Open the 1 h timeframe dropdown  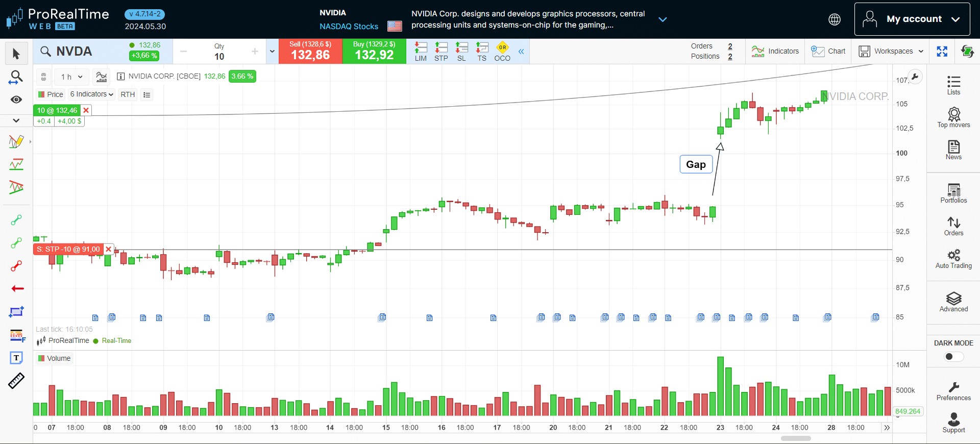pos(71,77)
